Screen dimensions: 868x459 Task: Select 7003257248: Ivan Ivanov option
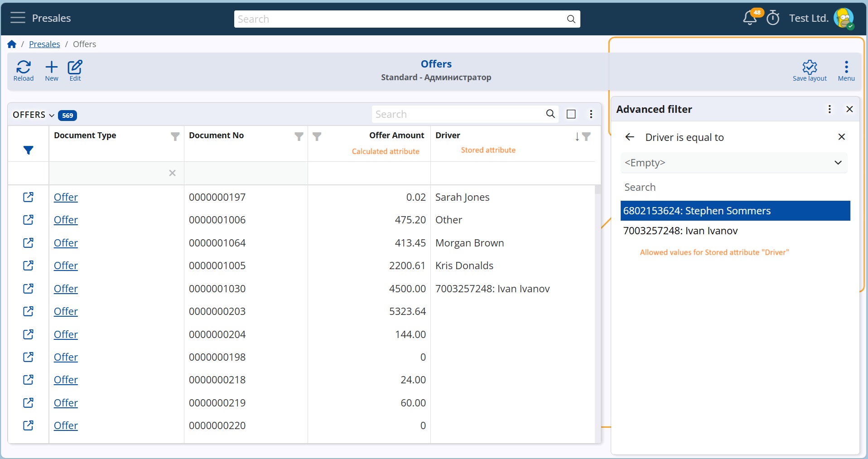[x=735, y=231]
